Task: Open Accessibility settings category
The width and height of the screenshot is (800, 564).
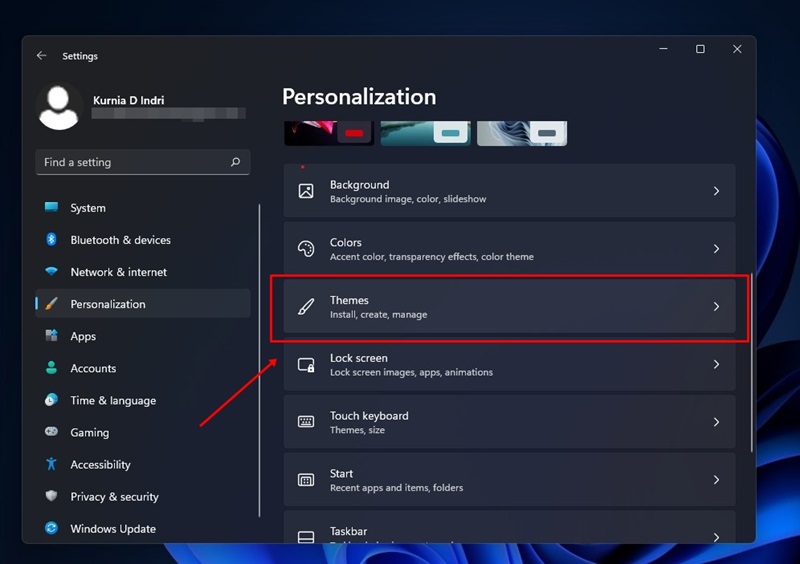Action: [x=143, y=464]
